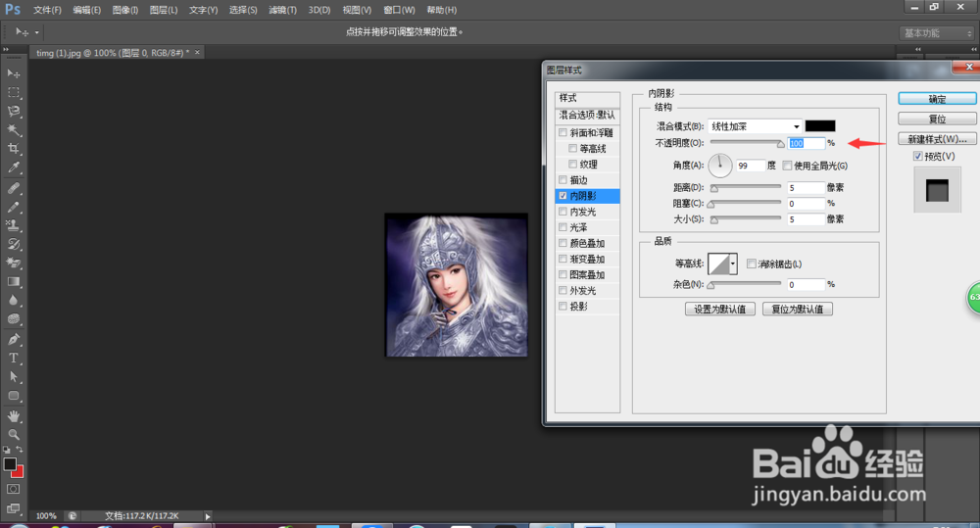Click the 角度 value field
Screen dimensions: 980x528
751,166
